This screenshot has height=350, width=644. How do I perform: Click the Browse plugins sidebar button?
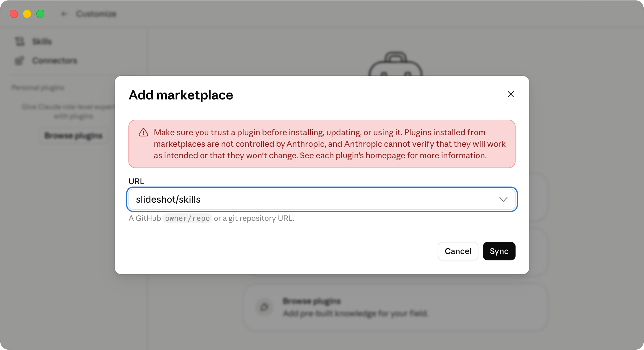73,136
